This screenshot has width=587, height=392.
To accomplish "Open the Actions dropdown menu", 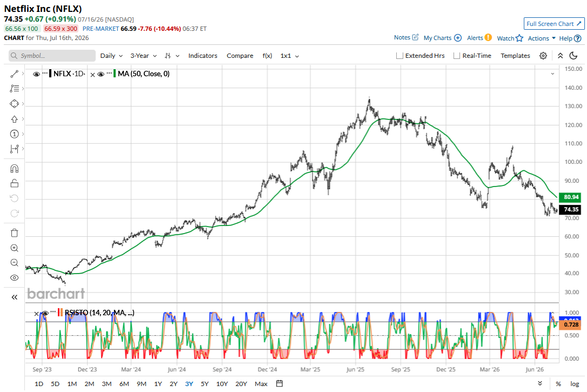I will click(542, 38).
